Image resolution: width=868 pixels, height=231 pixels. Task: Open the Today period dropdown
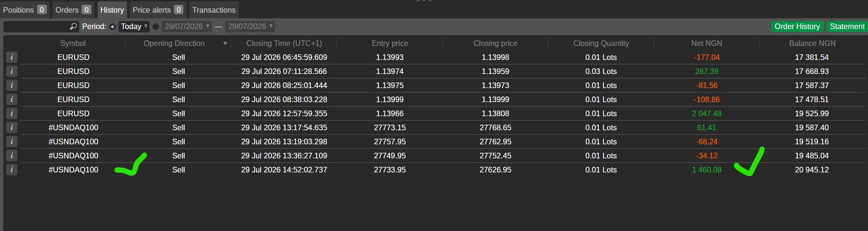(x=134, y=27)
